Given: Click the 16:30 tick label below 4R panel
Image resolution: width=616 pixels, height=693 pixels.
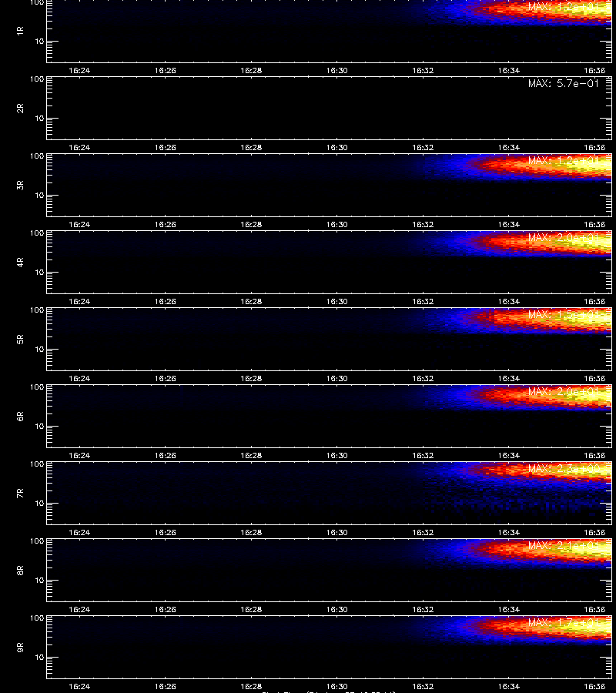Looking at the screenshot, I should (x=337, y=301).
